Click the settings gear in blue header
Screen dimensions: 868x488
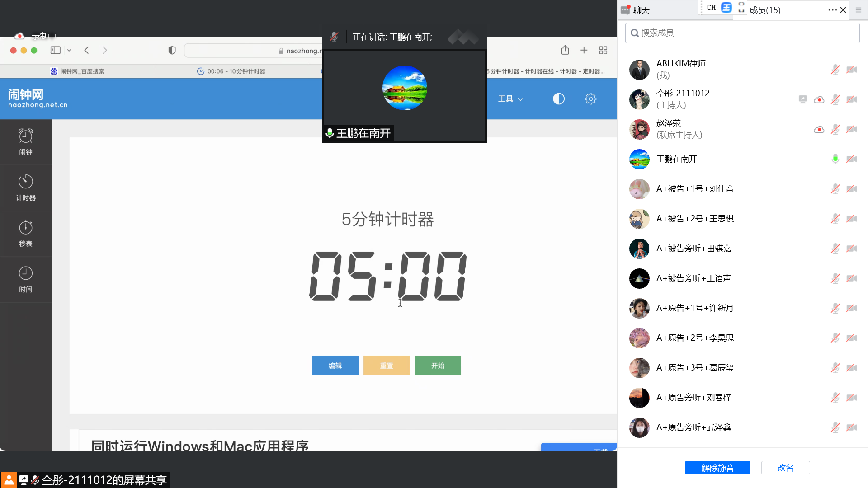click(590, 99)
